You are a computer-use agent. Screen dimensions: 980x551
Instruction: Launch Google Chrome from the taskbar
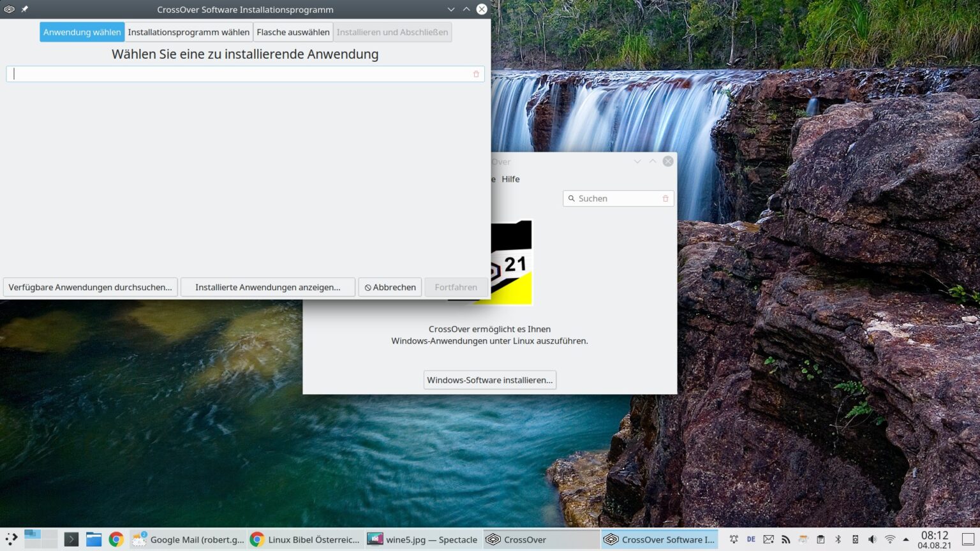117,539
